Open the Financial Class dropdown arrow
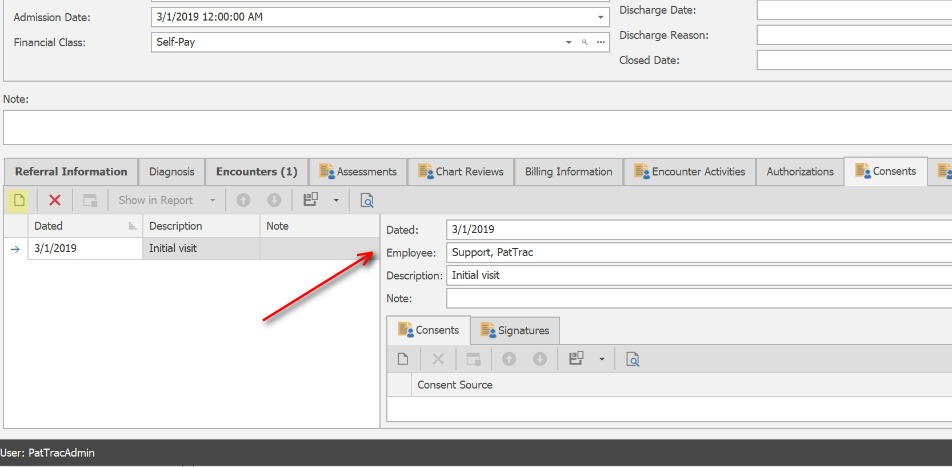This screenshot has height=467, width=952. pyautogui.click(x=568, y=43)
